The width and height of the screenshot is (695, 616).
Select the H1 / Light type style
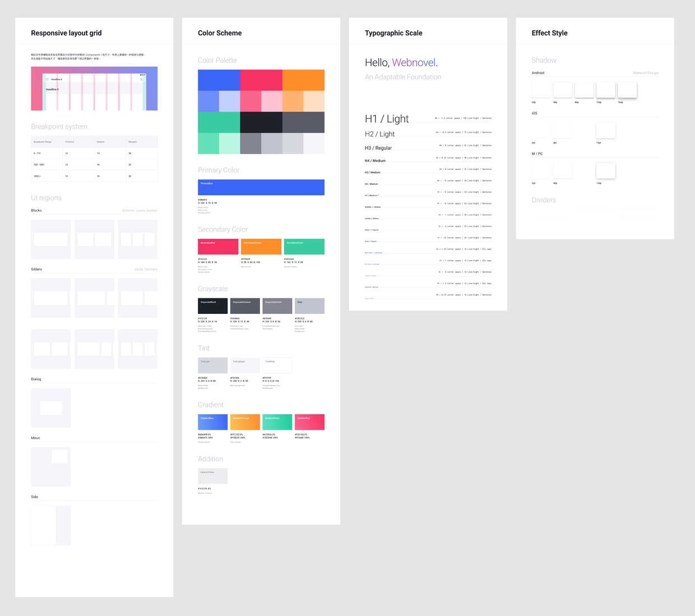pyautogui.click(x=387, y=119)
